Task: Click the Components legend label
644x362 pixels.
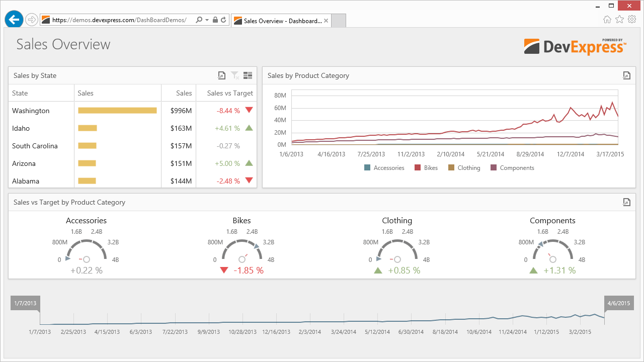Action: pos(517,168)
